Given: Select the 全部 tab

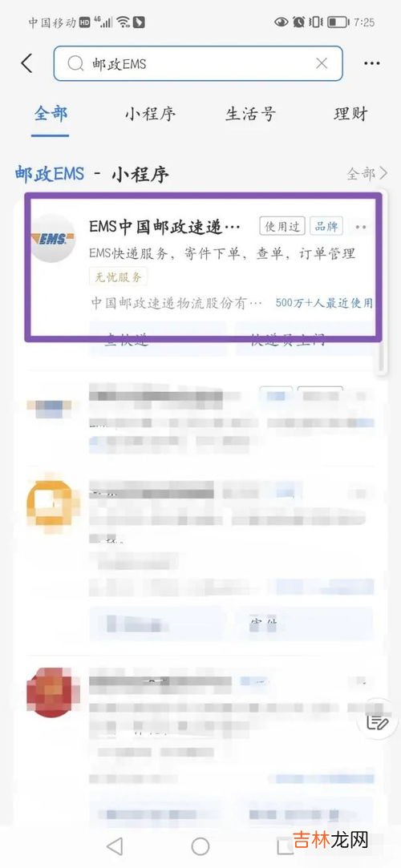Looking at the screenshot, I should tap(51, 114).
